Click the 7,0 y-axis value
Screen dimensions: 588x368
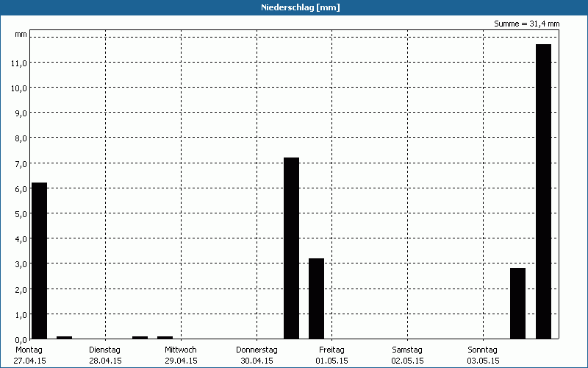click(21, 163)
